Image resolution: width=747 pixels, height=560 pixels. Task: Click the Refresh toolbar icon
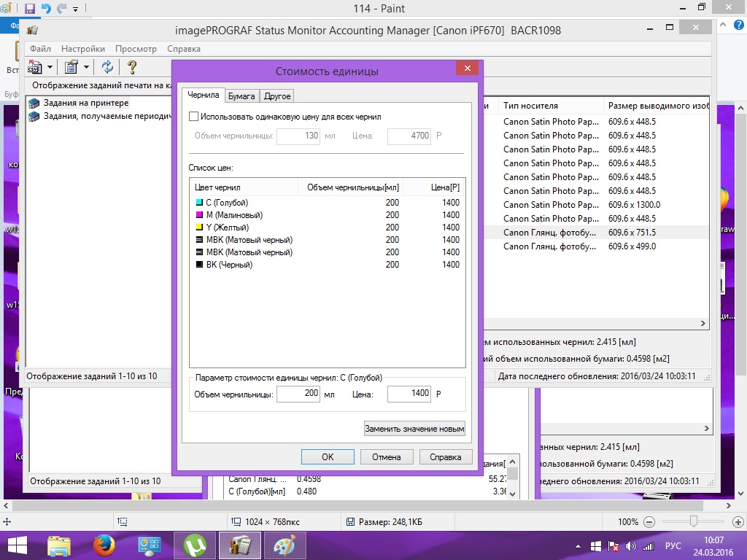pos(108,67)
